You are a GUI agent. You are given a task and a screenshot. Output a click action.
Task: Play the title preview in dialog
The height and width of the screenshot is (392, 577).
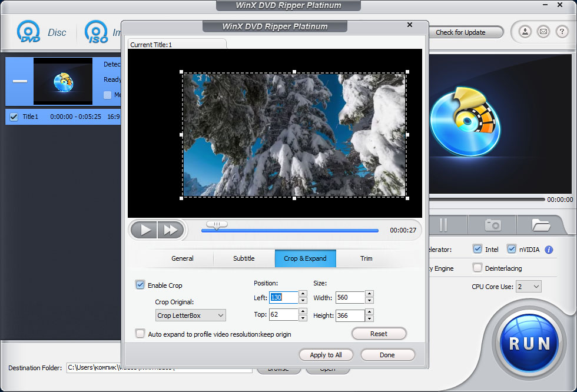tap(144, 230)
